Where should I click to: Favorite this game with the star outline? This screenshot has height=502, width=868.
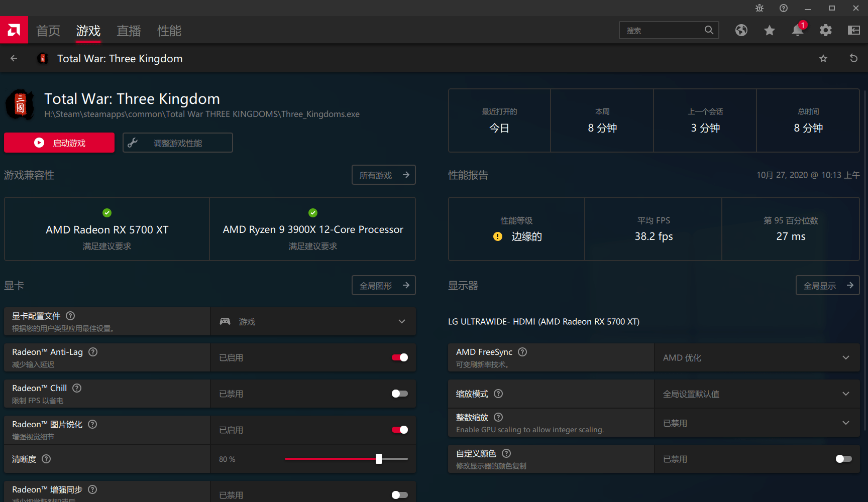pyautogui.click(x=823, y=59)
